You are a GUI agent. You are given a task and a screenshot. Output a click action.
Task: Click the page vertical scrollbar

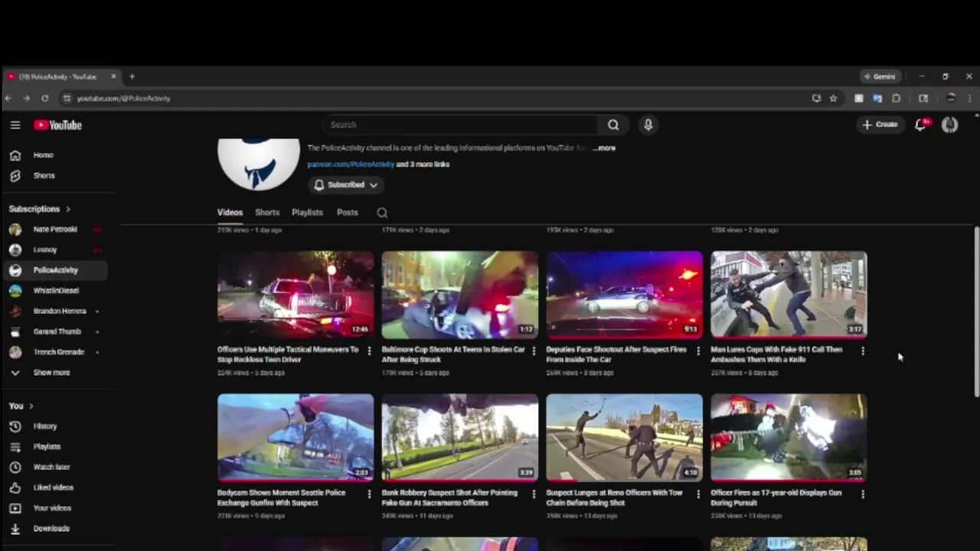tap(976, 311)
